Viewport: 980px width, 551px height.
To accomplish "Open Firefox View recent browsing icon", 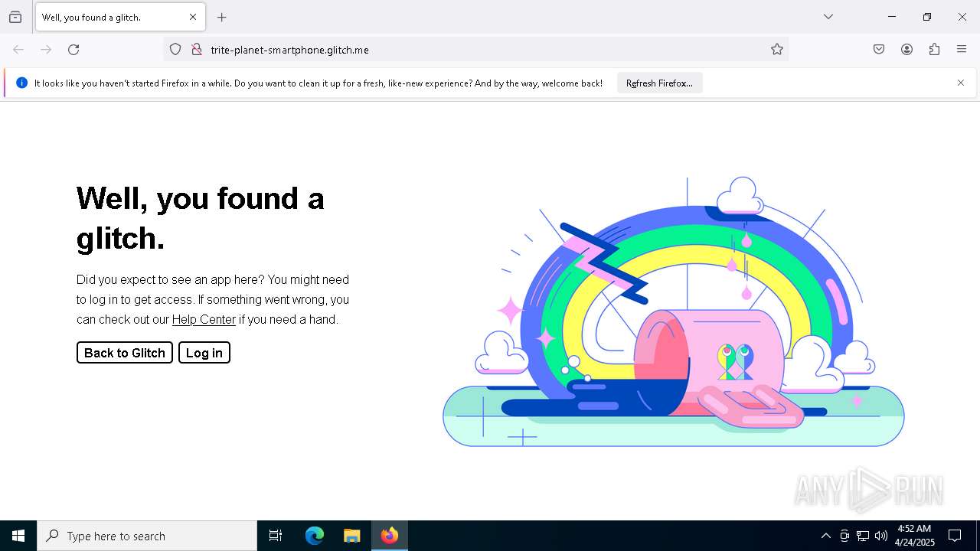I will point(15,17).
